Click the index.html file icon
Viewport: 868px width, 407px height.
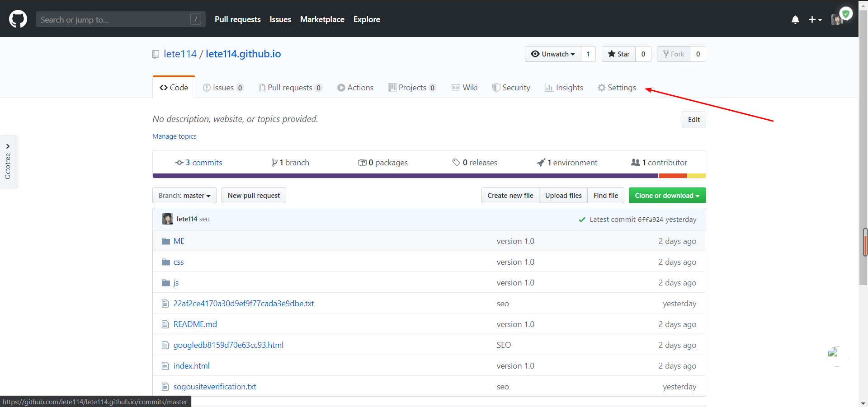[165, 366]
